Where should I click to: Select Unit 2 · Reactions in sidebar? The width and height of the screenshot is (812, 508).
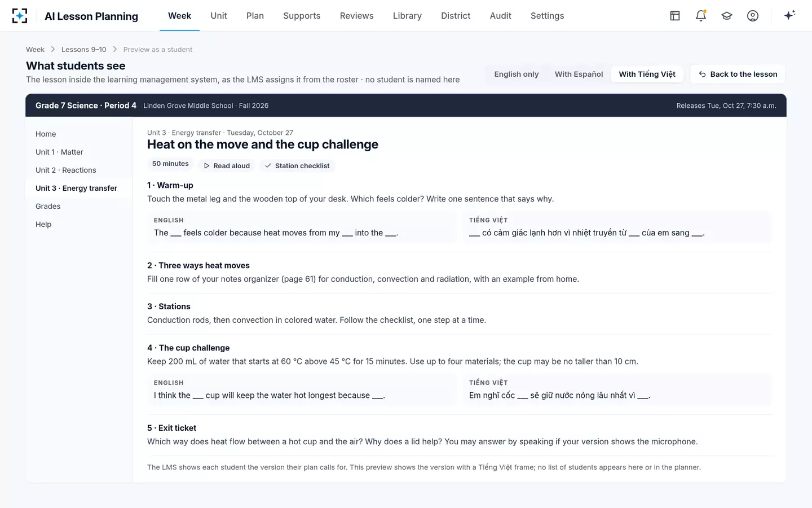coord(79,170)
